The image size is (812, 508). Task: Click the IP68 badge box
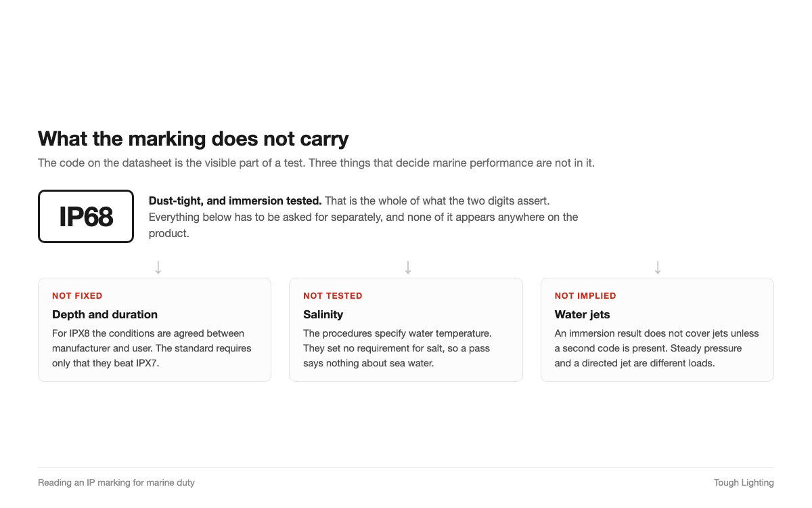(86, 216)
